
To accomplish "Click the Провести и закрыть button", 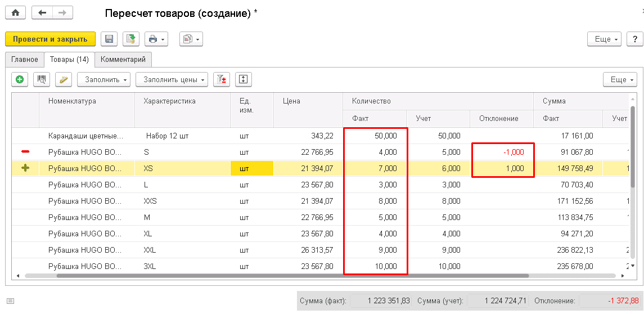I will 51,39.
